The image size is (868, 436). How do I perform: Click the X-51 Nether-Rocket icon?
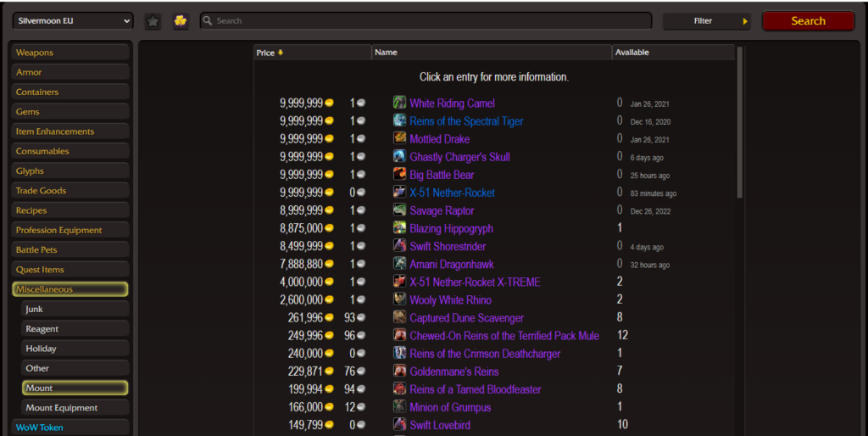coord(400,192)
